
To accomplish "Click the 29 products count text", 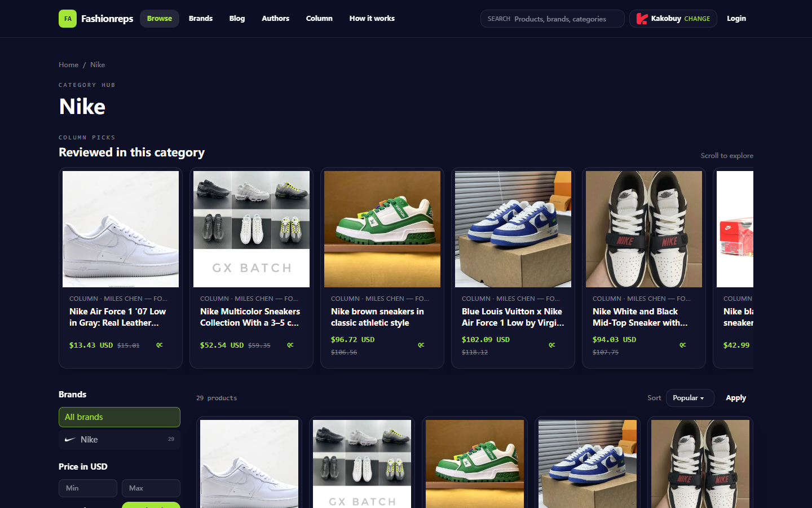I will click(x=217, y=398).
